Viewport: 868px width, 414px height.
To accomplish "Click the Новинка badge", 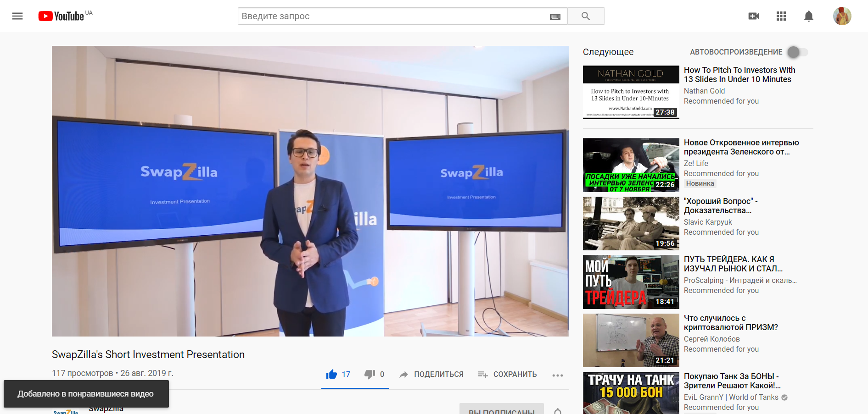I will pyautogui.click(x=700, y=183).
